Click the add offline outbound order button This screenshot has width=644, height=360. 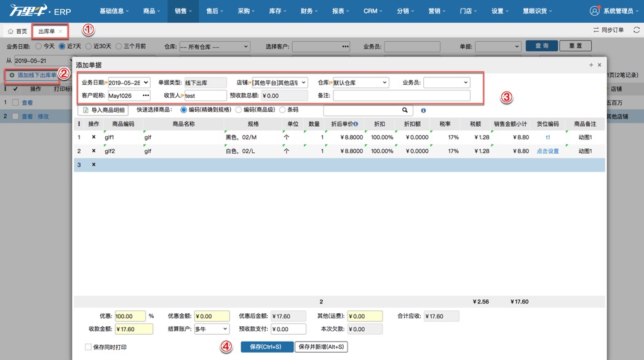point(34,75)
